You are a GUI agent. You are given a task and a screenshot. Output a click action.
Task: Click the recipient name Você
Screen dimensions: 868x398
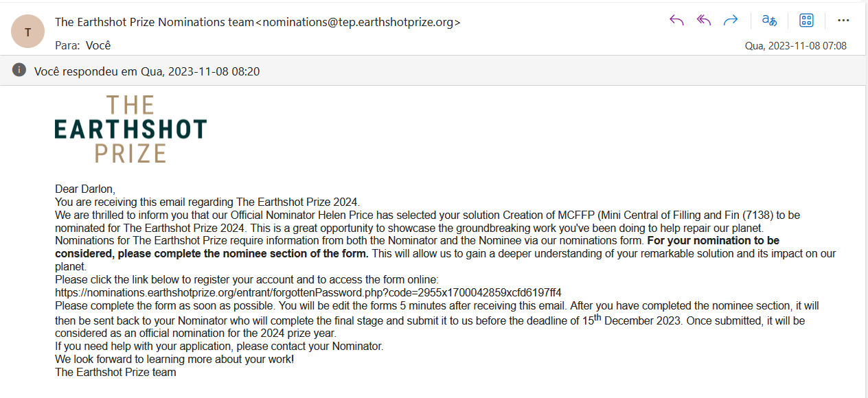tap(98, 45)
